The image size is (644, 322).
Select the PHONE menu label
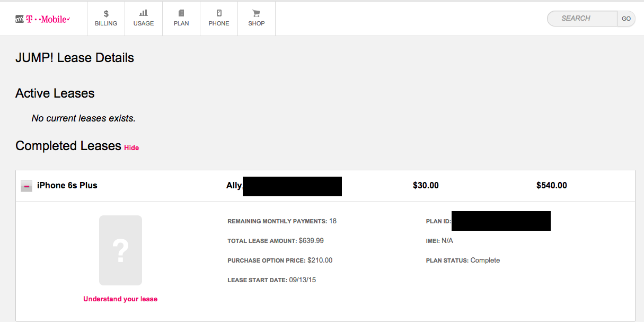[x=219, y=23]
